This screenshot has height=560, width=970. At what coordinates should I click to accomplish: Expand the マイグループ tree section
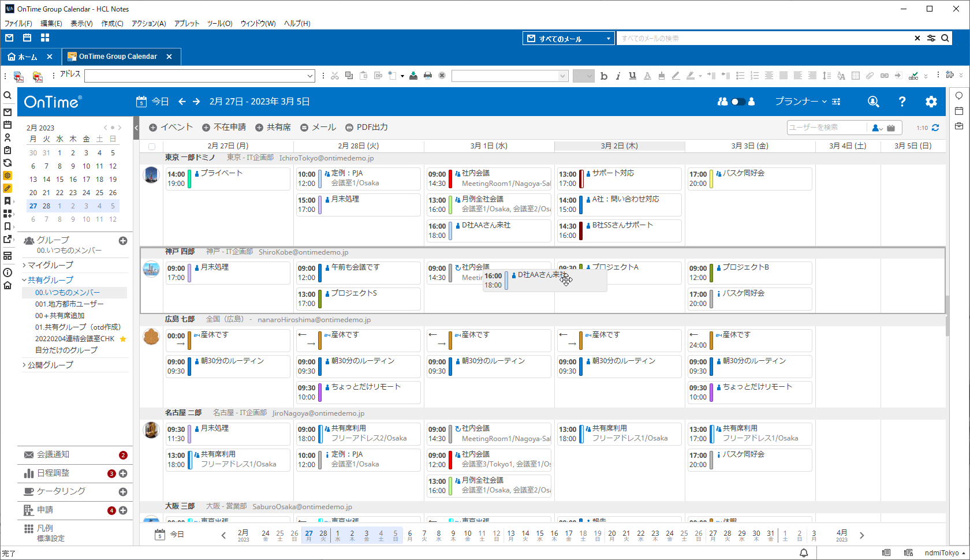point(24,266)
